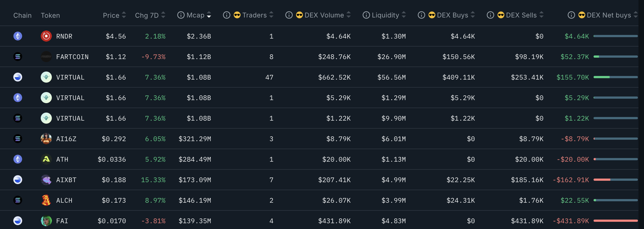Screen dimensions: 644x229
Task: Click the ATH token logo icon
Action: 46,159
